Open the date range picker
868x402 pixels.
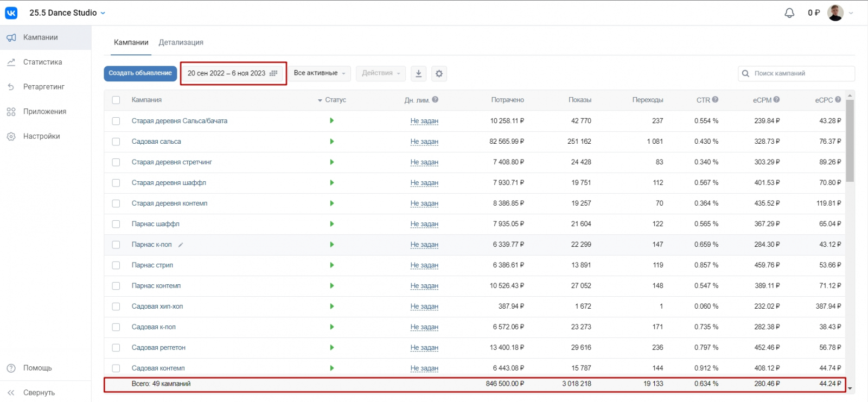(x=232, y=73)
